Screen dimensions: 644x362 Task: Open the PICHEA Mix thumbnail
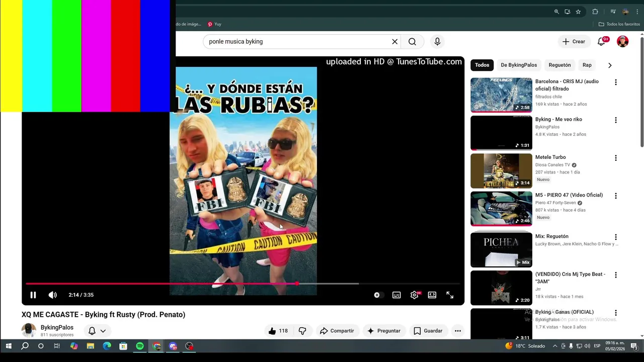pyautogui.click(x=501, y=249)
